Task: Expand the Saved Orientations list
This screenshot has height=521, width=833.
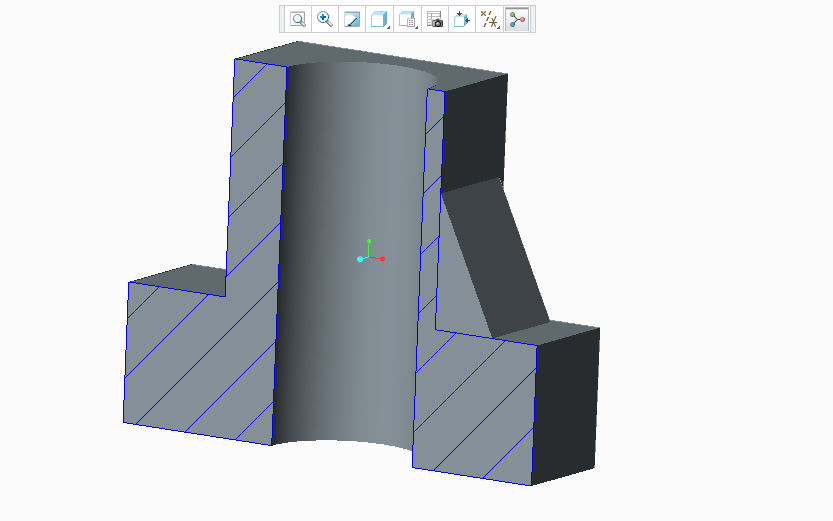Action: click(407, 19)
